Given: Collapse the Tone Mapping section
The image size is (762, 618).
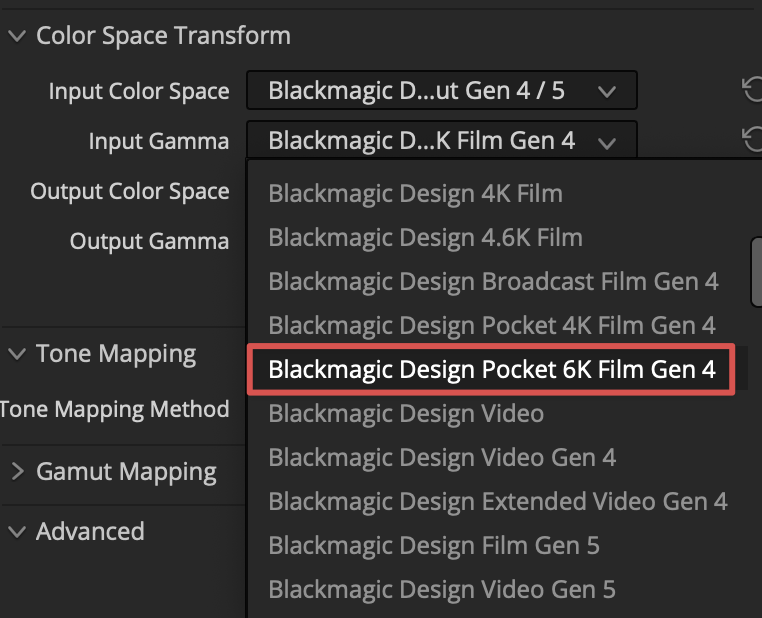Looking at the screenshot, I should coord(17,354).
